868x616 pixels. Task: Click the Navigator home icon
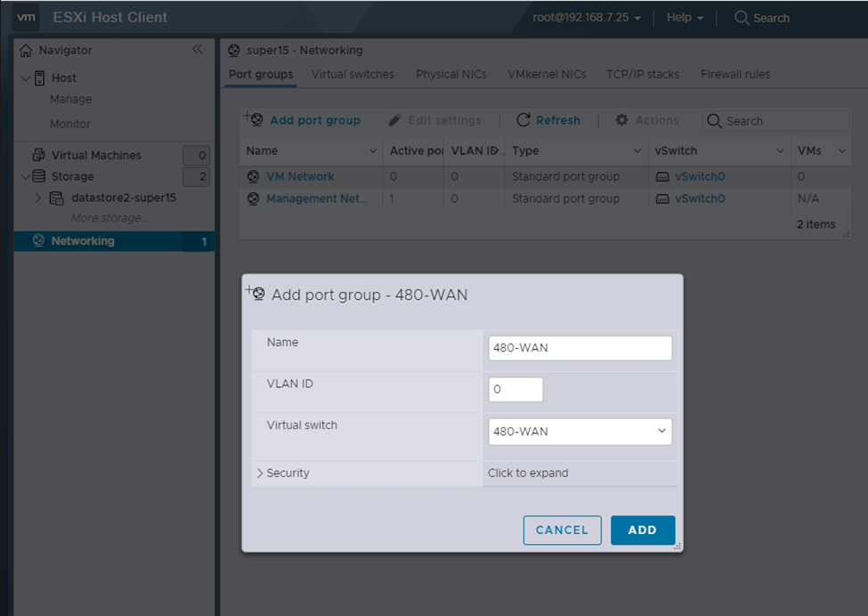[26, 51]
